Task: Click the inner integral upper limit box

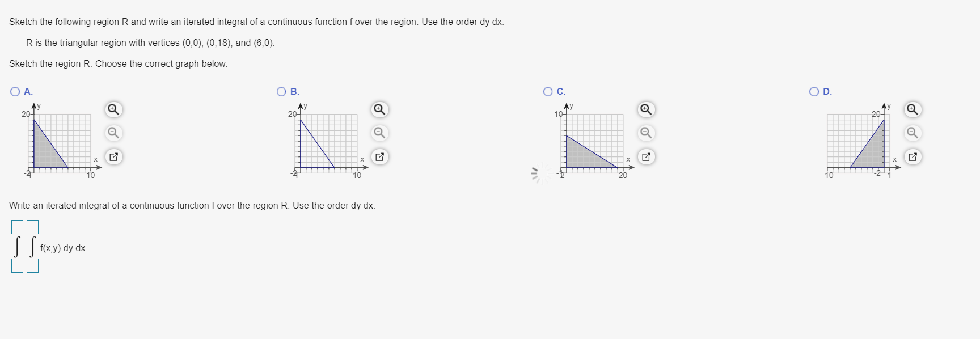Action: click(x=33, y=226)
